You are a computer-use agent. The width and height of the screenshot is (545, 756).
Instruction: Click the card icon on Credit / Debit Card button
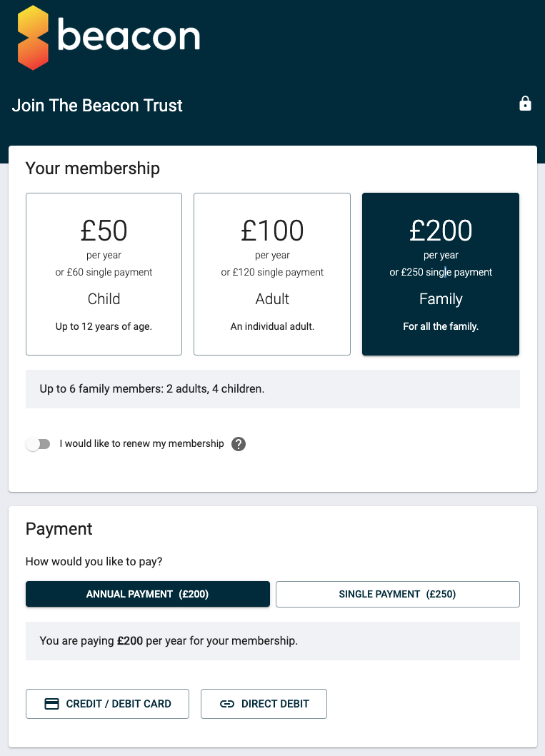tap(51, 703)
